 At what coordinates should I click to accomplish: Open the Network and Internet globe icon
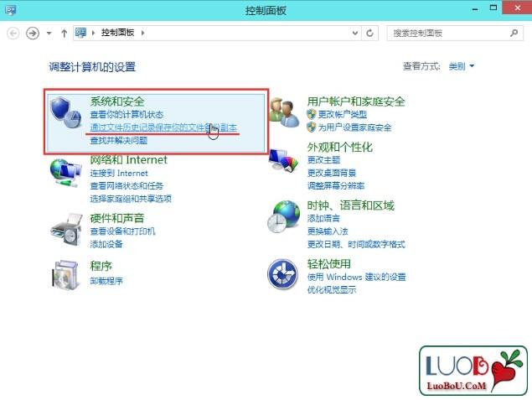pyautogui.click(x=65, y=174)
